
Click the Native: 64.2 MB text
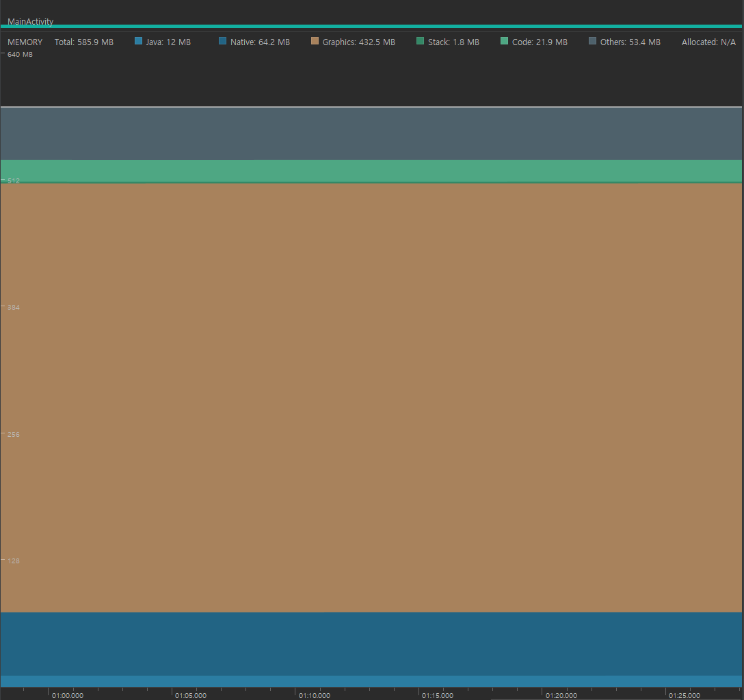click(260, 42)
